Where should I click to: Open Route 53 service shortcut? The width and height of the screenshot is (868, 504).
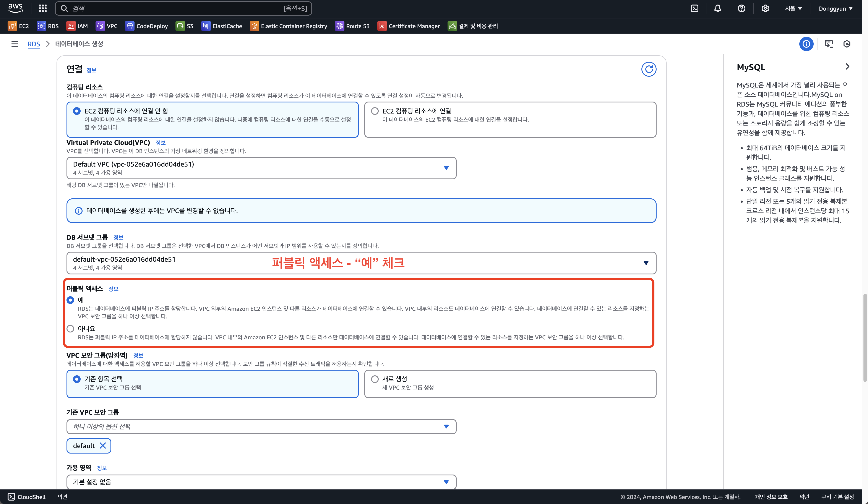[x=352, y=26]
